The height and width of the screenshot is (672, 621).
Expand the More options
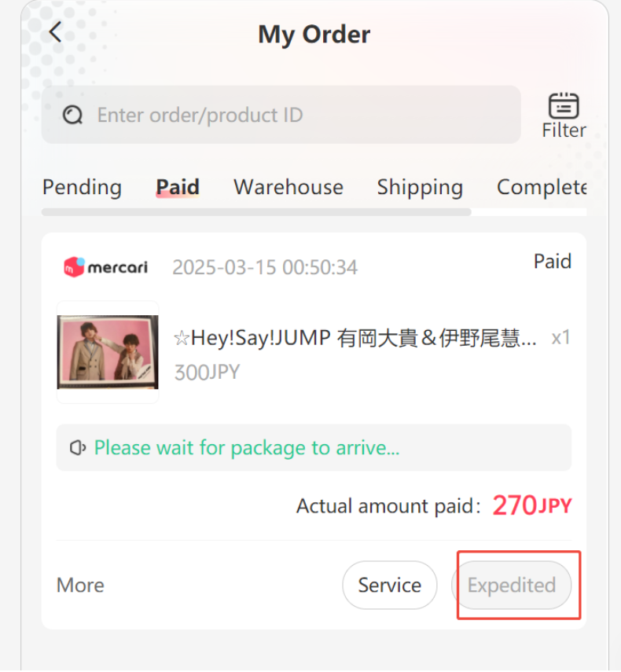(80, 586)
